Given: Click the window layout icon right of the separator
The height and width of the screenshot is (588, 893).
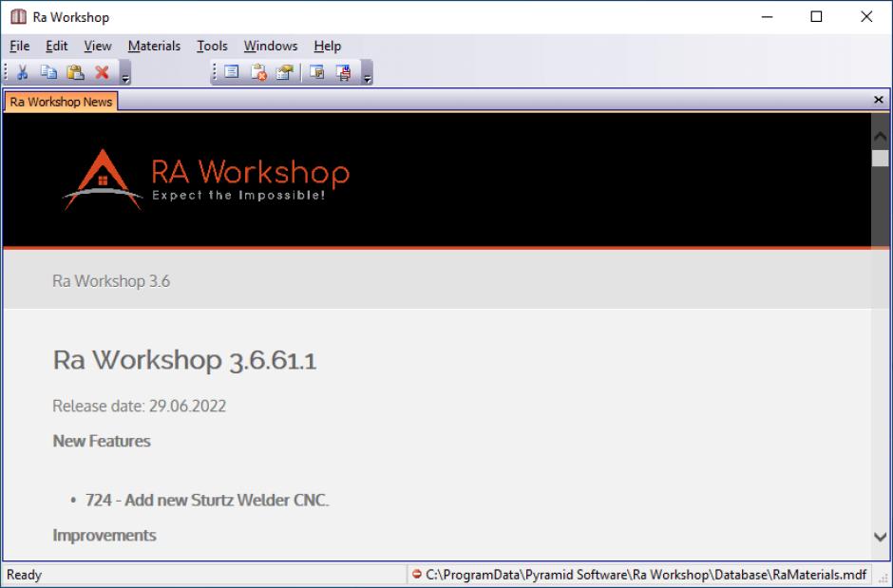Looking at the screenshot, I should (x=316, y=72).
